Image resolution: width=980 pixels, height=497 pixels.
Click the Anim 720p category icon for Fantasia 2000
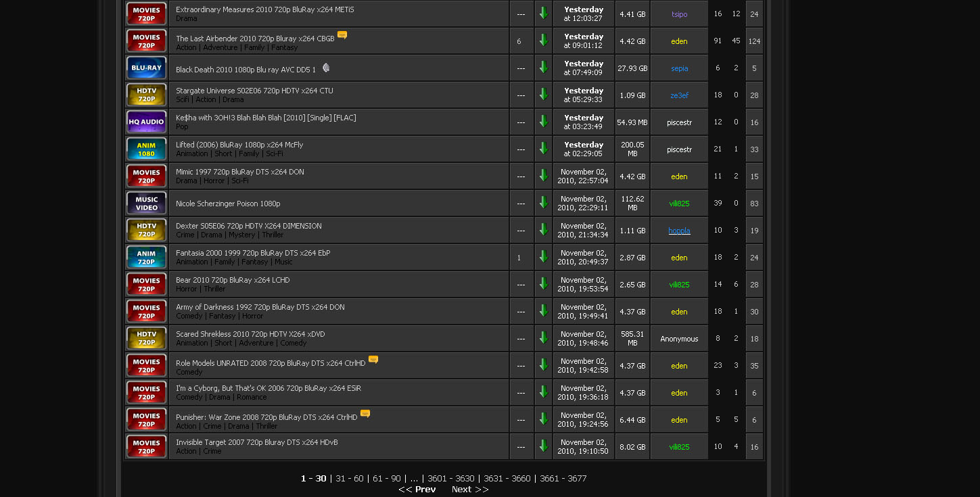click(146, 257)
